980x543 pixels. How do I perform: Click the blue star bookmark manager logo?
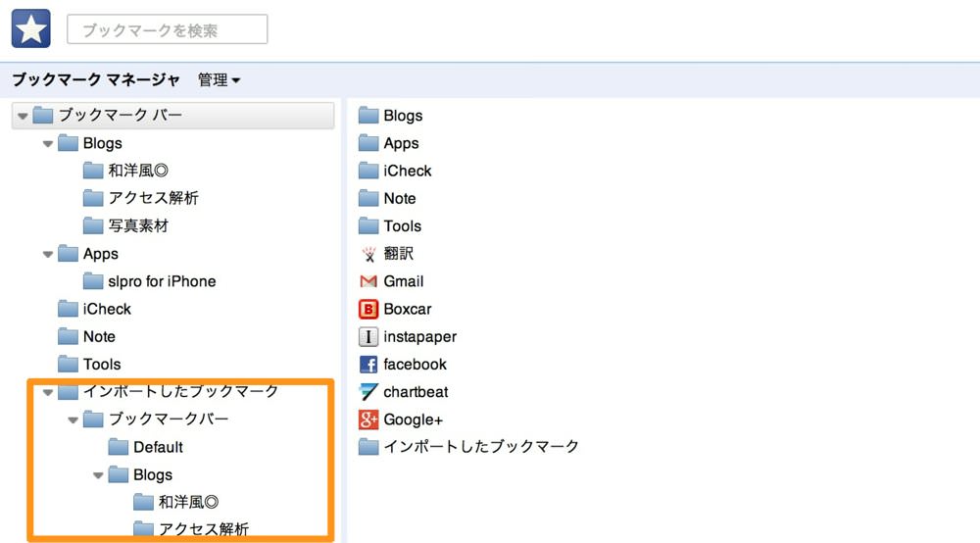(31, 28)
